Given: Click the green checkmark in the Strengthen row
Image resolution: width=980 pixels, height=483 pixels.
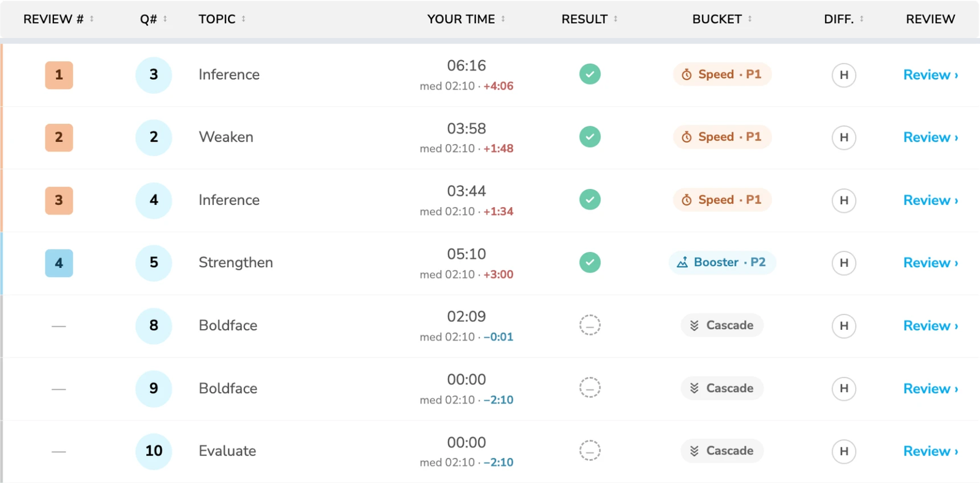Looking at the screenshot, I should (590, 262).
